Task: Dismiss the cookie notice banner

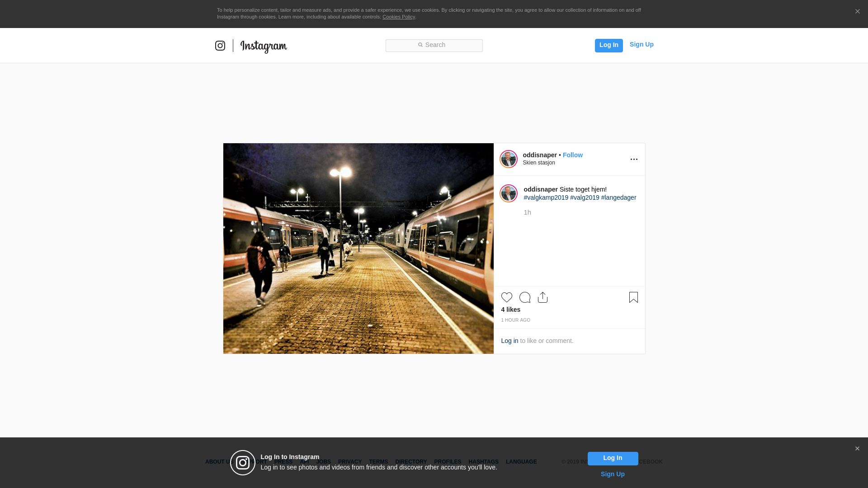Action: [x=857, y=11]
